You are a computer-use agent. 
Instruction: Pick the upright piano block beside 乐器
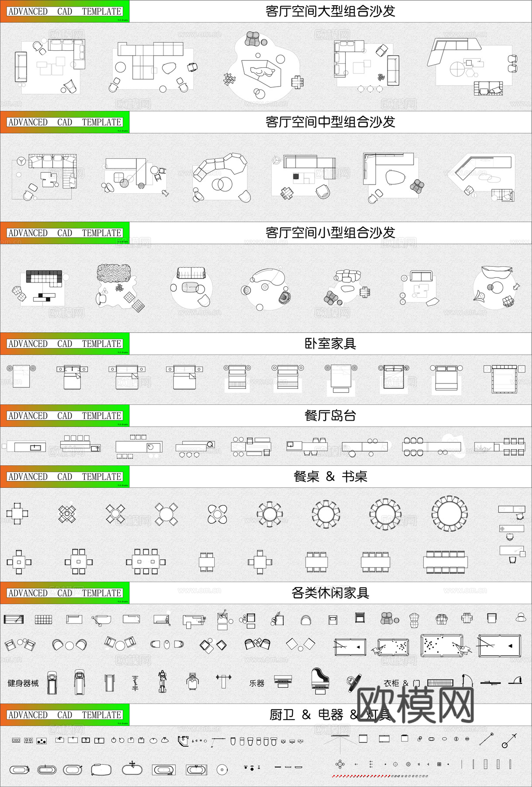coord(283,682)
